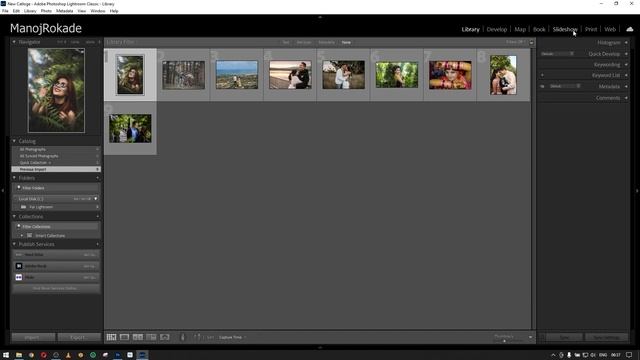Open the File menu
Screen dimensions: 640x360
5,11
